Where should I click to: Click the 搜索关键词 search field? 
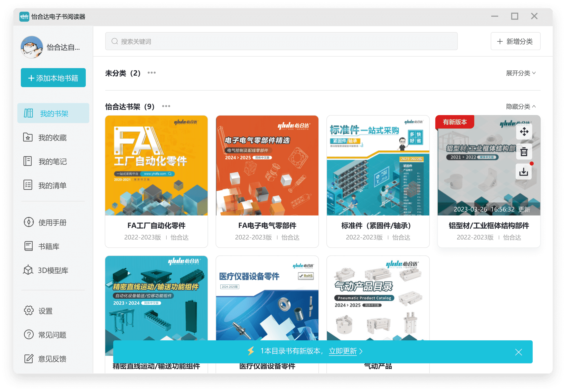(x=281, y=41)
